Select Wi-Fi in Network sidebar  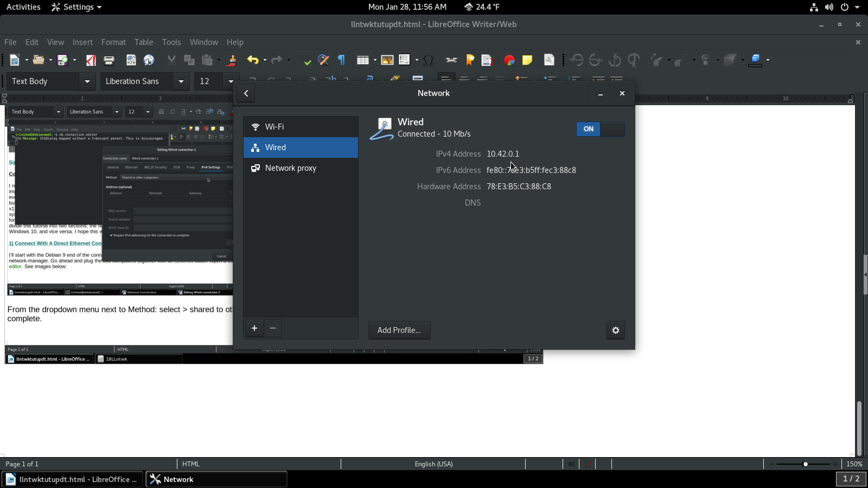pyautogui.click(x=301, y=127)
